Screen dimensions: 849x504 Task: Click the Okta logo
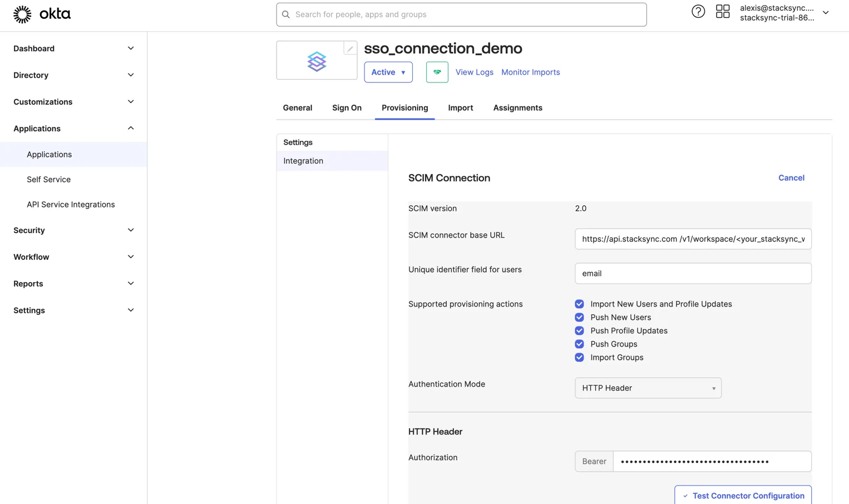click(x=42, y=14)
